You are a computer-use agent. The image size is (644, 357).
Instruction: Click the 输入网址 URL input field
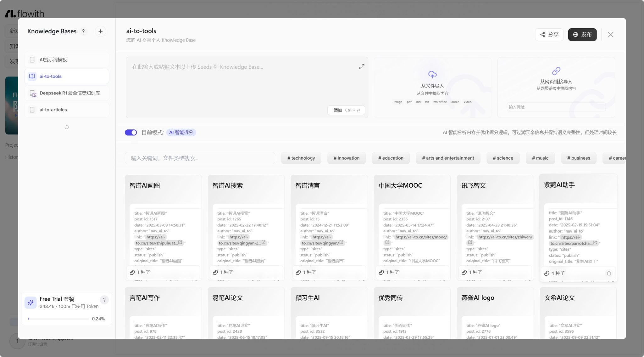pos(556,107)
